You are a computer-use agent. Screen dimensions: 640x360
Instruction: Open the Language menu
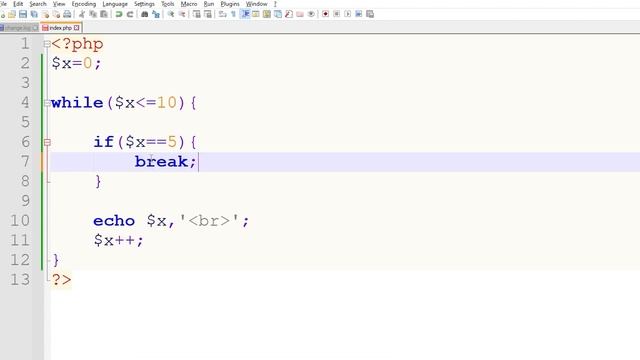click(x=115, y=4)
